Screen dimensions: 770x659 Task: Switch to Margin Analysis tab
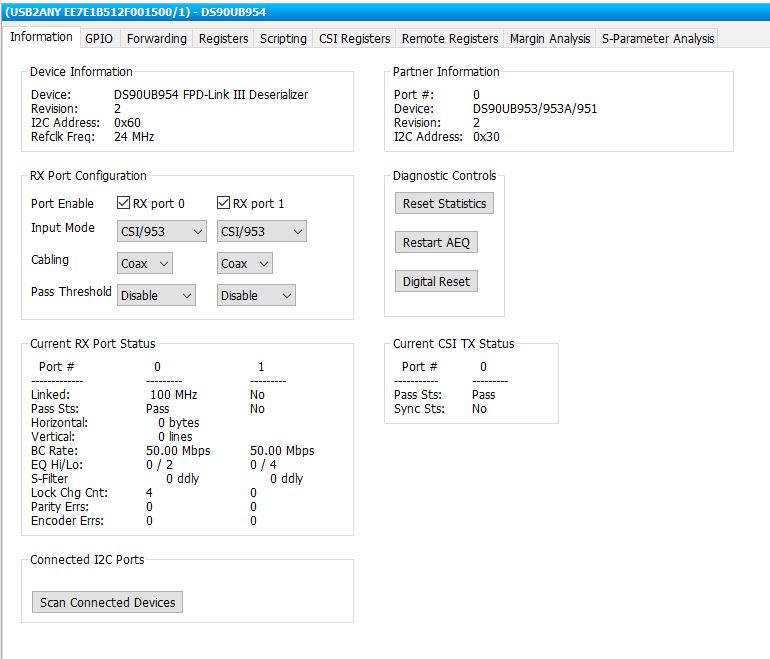click(550, 39)
